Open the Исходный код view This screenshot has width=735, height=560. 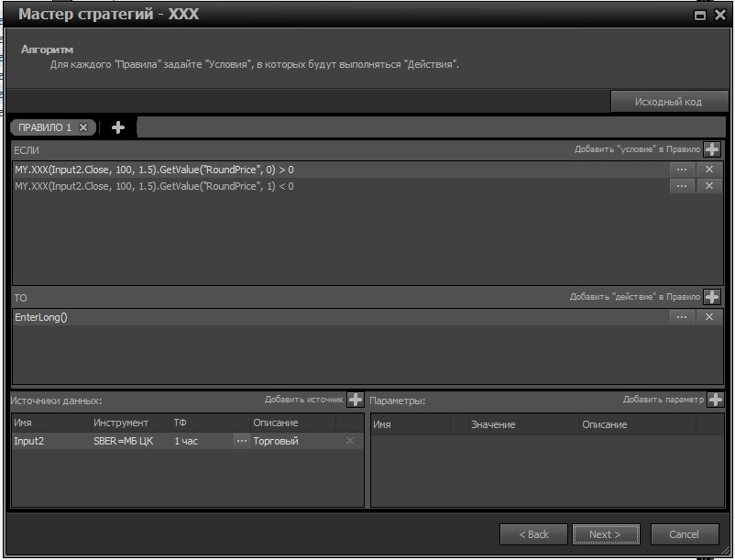pyautogui.click(x=668, y=102)
